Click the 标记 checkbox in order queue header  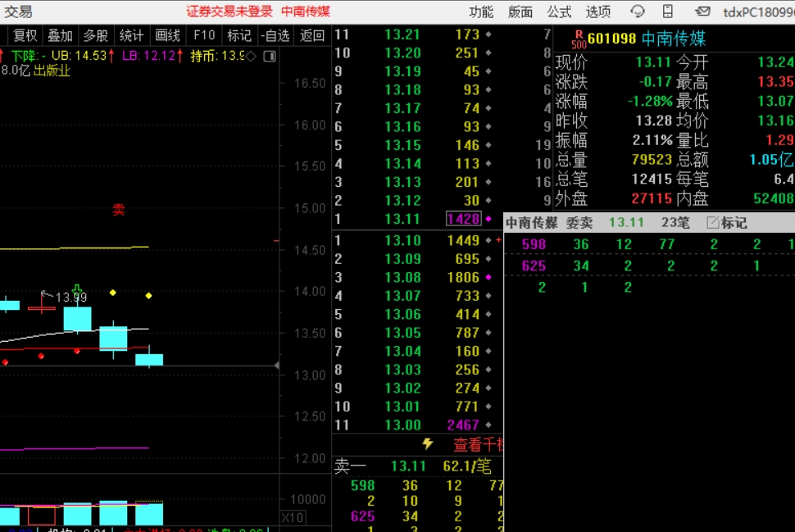(712, 222)
